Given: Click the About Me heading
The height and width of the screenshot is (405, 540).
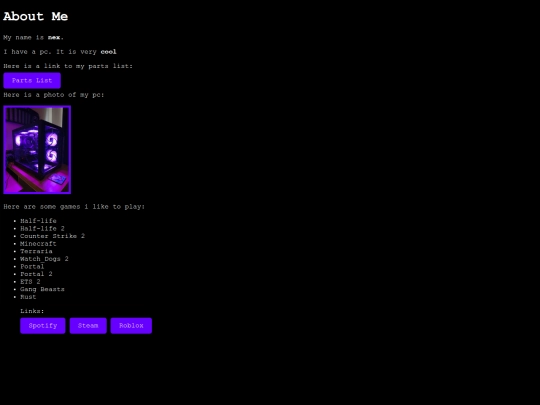Looking at the screenshot, I should tap(35, 16).
